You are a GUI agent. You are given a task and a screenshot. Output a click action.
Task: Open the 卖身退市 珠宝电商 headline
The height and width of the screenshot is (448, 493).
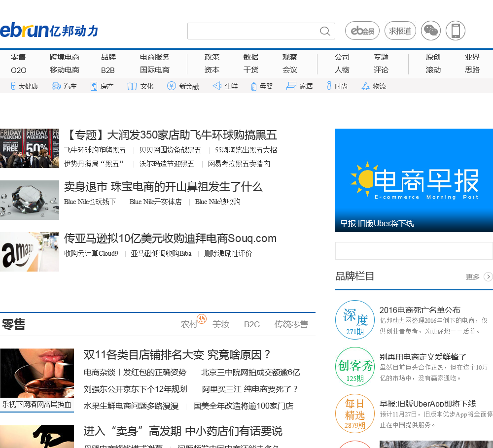[x=163, y=187]
